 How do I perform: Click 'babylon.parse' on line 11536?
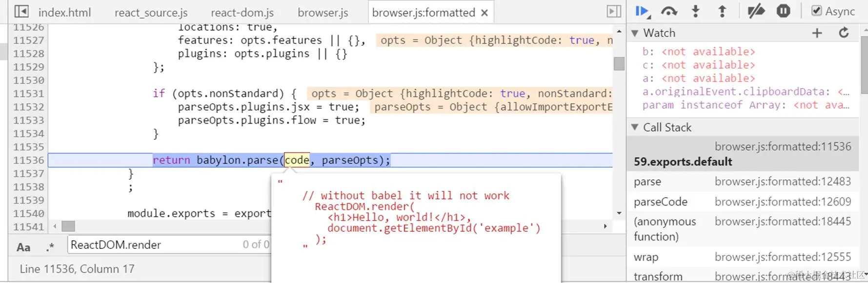237,160
